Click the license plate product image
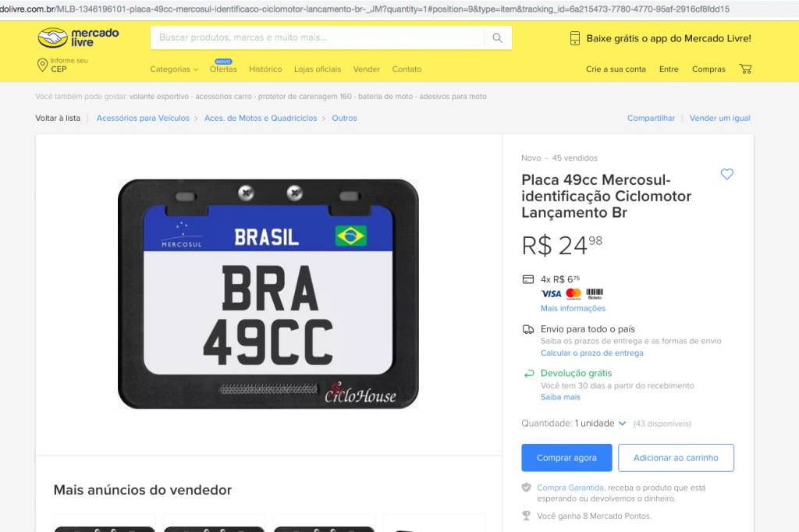The width and height of the screenshot is (799, 532). coord(268,294)
